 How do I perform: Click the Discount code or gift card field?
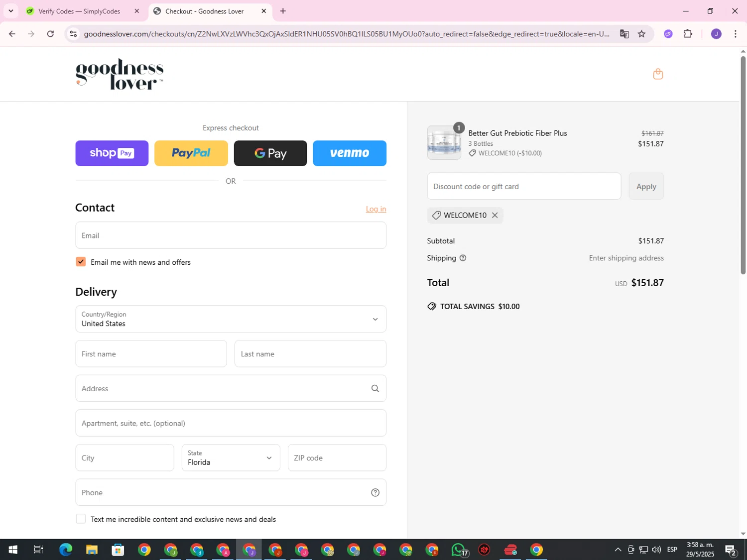coord(524,186)
